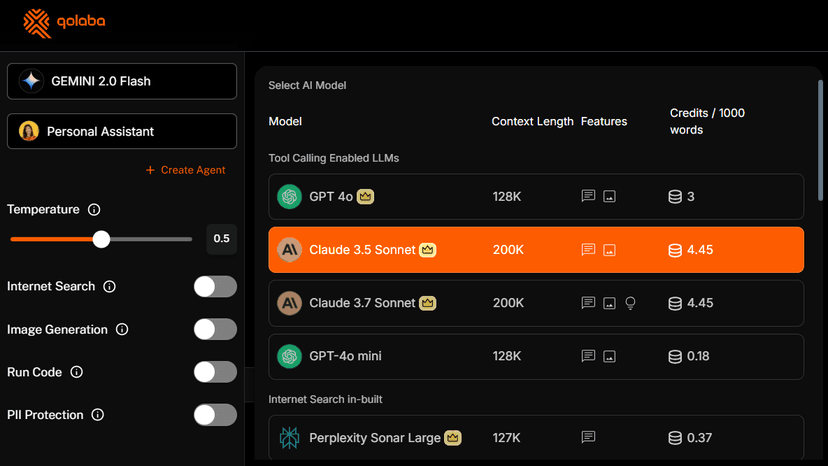The width and height of the screenshot is (828, 466).
Task: Select the GPT 4o model row
Action: tap(536, 197)
